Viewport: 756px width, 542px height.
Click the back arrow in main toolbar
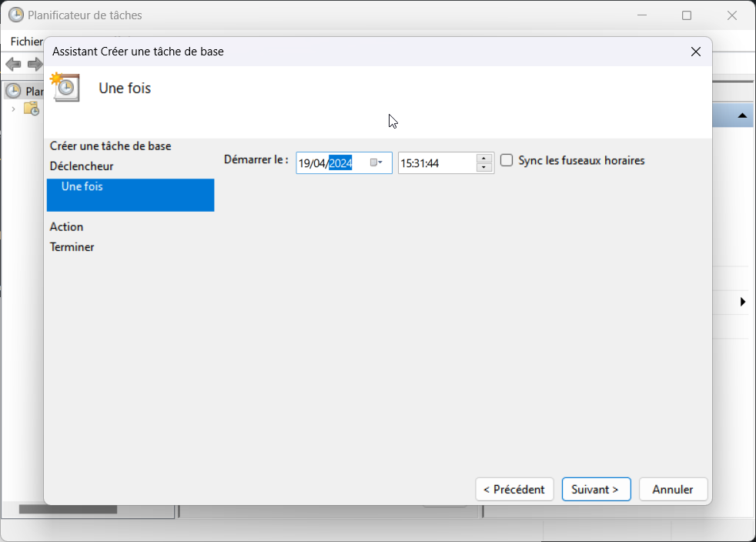click(x=13, y=64)
